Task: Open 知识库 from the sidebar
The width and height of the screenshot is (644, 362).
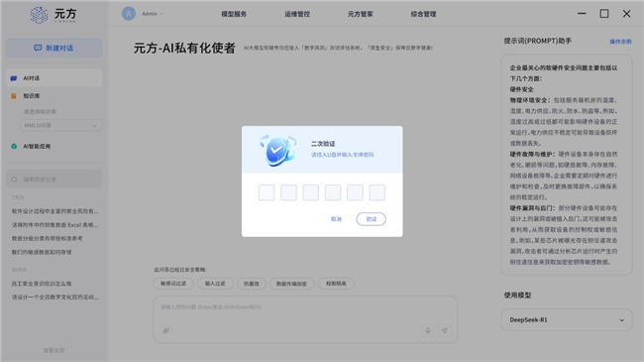Action: 32,96
